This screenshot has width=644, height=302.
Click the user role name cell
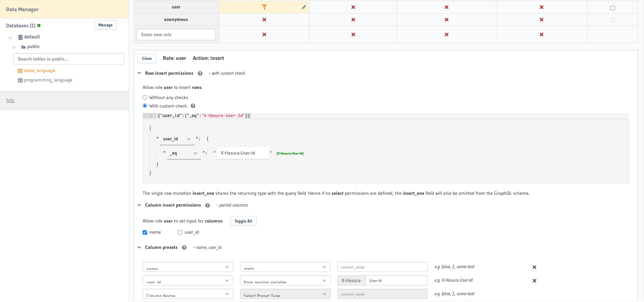(176, 7)
